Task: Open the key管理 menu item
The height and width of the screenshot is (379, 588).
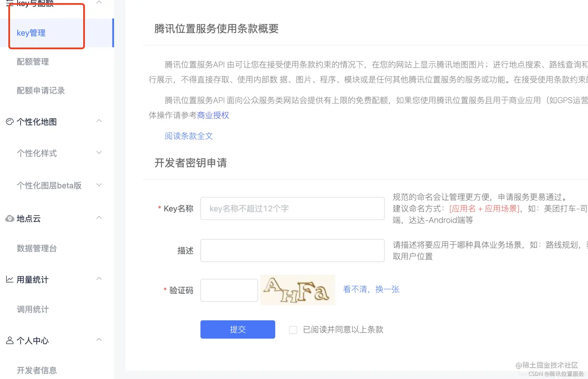Action: [x=57, y=33]
